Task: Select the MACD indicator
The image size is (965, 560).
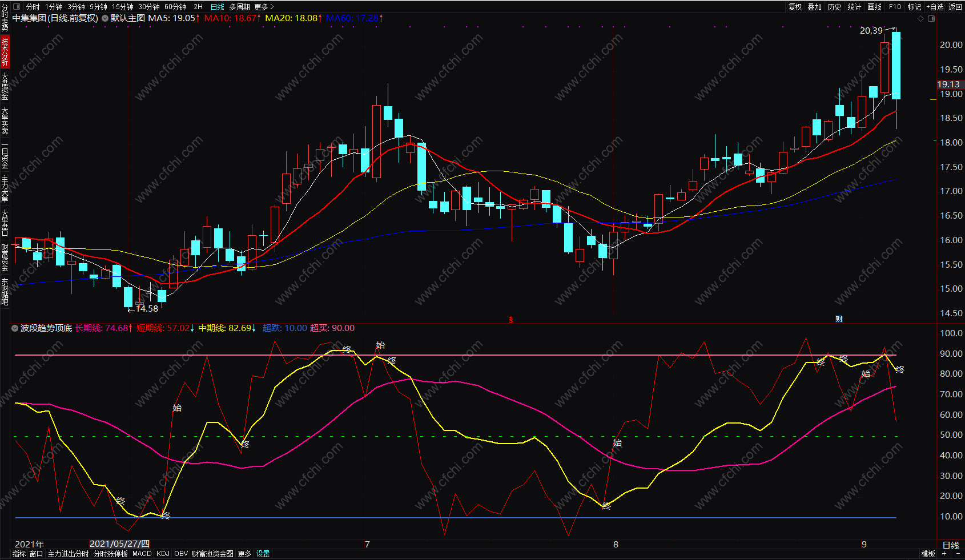Action: click(142, 554)
